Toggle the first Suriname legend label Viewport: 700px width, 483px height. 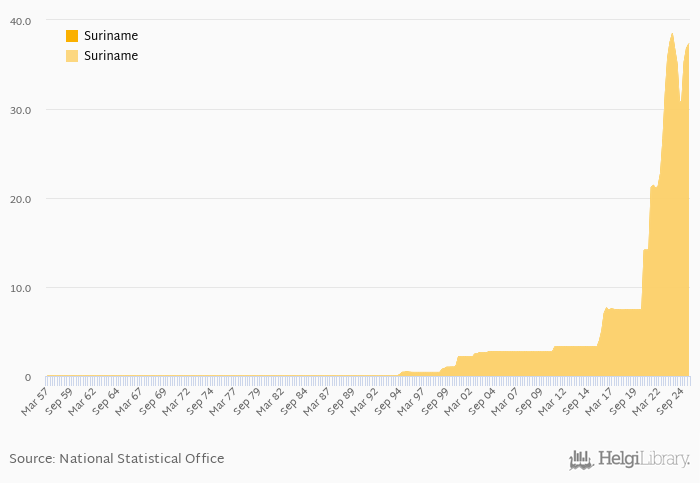coord(111,36)
